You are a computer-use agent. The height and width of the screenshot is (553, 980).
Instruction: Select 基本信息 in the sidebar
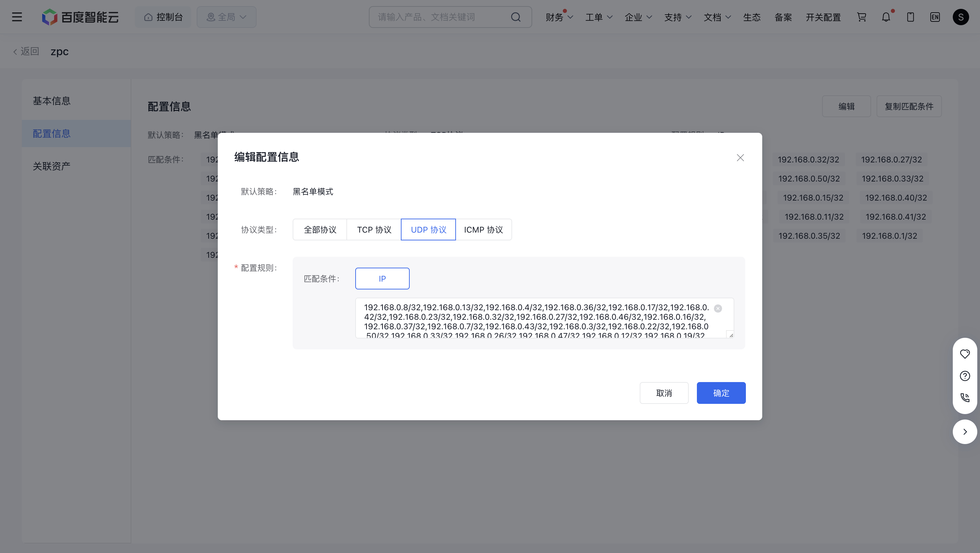[77, 101]
